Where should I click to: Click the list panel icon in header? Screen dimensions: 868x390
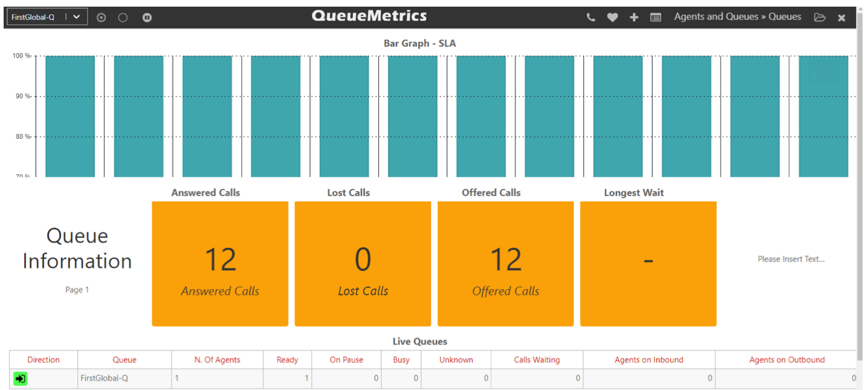(656, 18)
